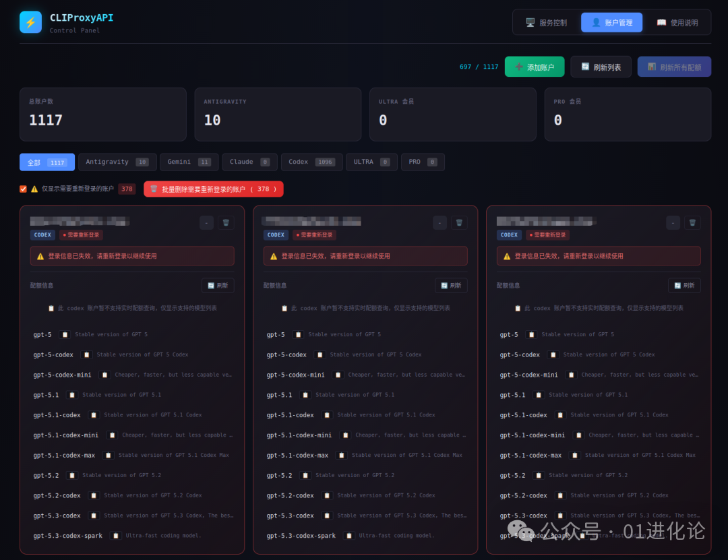The image size is (728, 560).
Task: Delete the middle account card via trash icon
Action: (459, 223)
